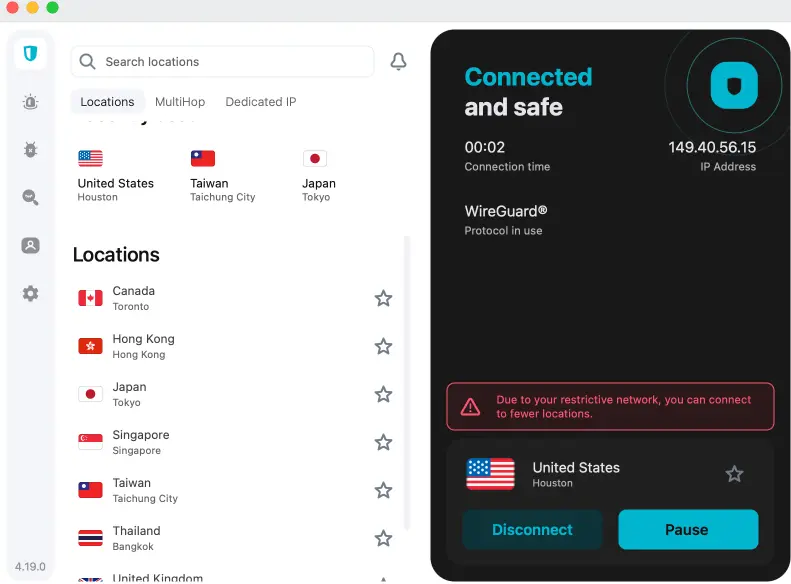This screenshot has height=584, width=791.
Task: Click the Singapore flag icon
Action: tap(90, 442)
